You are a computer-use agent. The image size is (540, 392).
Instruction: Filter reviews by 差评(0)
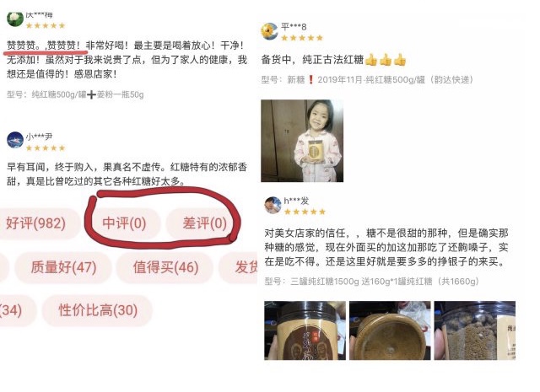click(203, 223)
